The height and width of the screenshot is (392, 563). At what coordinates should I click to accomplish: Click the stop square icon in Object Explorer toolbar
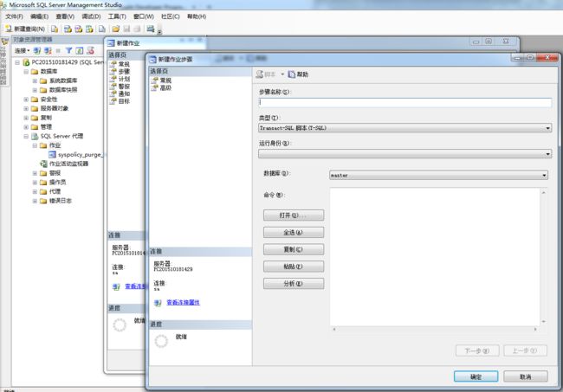58,50
